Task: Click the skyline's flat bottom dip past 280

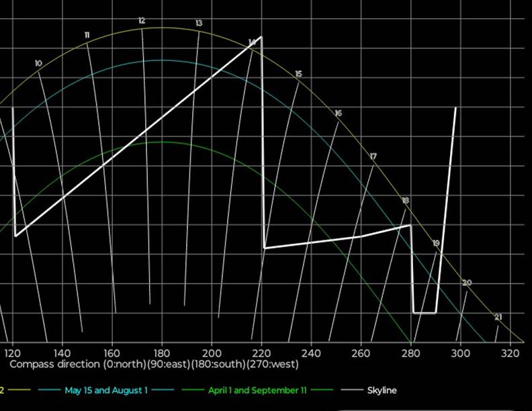Action: tap(425, 312)
